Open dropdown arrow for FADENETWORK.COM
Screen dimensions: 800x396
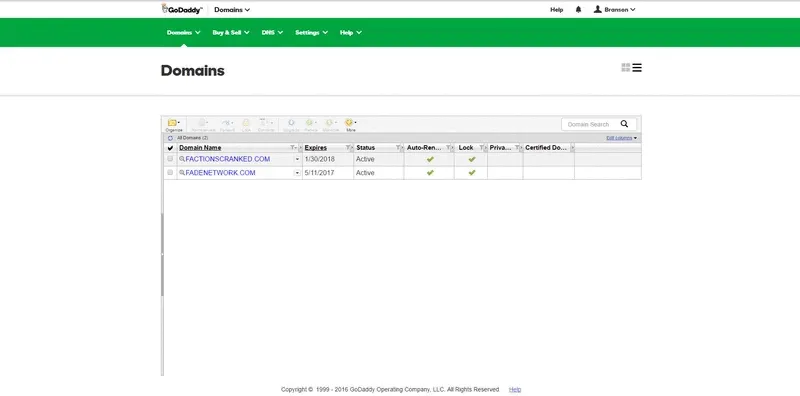(297, 173)
